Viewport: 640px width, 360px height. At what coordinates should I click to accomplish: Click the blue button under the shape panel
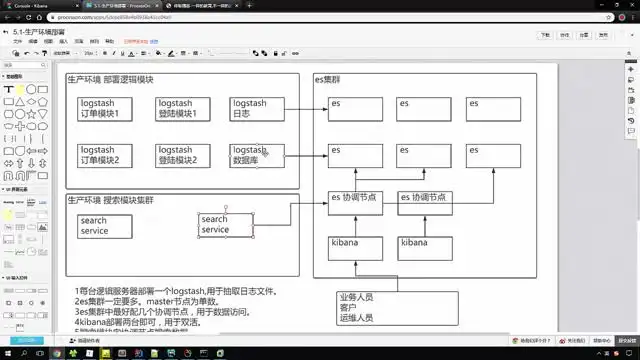point(27,340)
